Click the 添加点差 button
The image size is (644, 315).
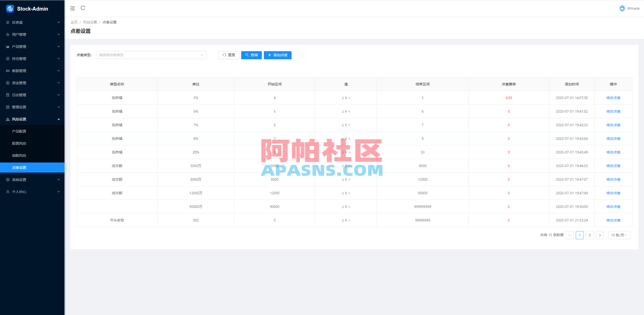[277, 55]
